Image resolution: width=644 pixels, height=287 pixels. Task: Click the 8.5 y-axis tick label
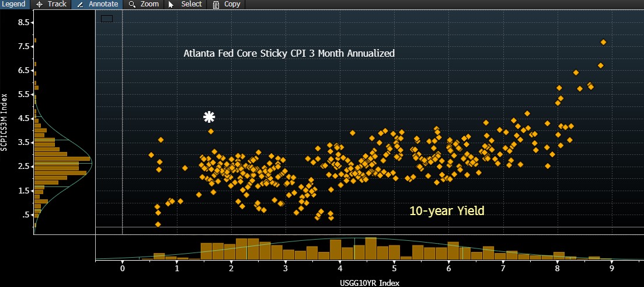coord(23,23)
